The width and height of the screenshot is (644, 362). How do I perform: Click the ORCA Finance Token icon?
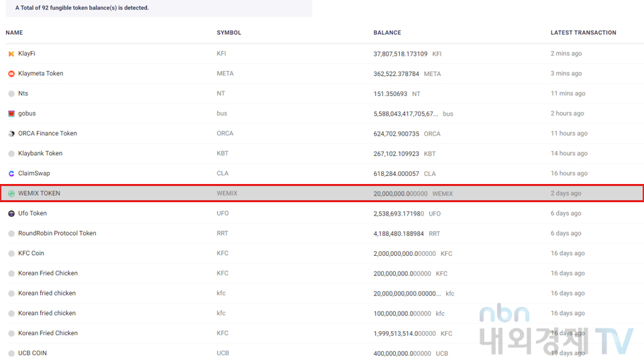11,134
